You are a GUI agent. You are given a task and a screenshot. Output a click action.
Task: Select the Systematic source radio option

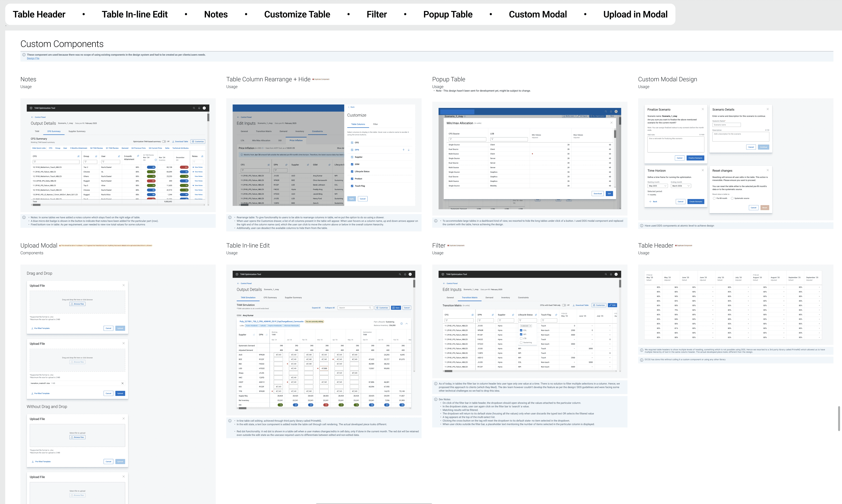click(x=732, y=198)
